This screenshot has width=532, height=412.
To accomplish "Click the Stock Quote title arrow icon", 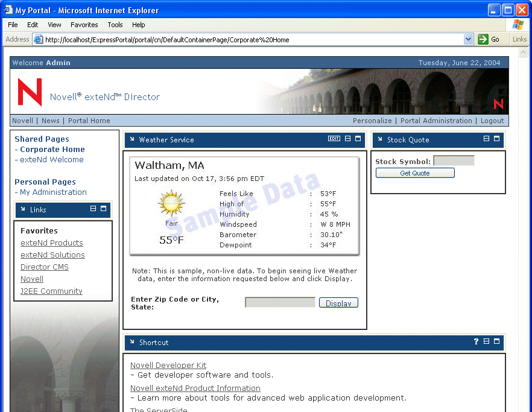I will click(x=380, y=139).
